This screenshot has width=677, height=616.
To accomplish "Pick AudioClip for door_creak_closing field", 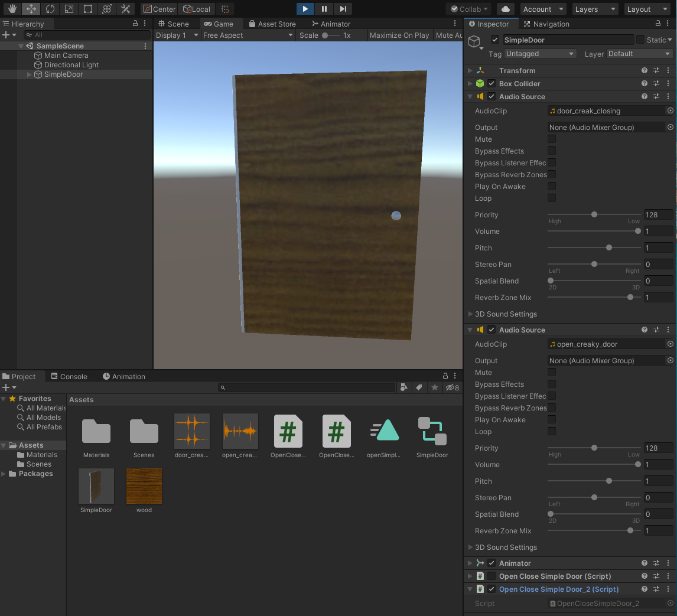I will click(x=670, y=110).
